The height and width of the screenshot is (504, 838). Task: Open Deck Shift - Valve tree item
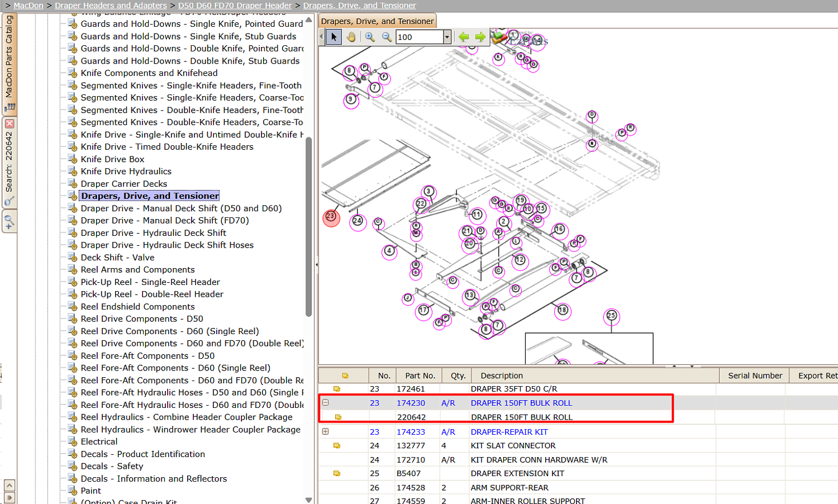[x=117, y=258]
